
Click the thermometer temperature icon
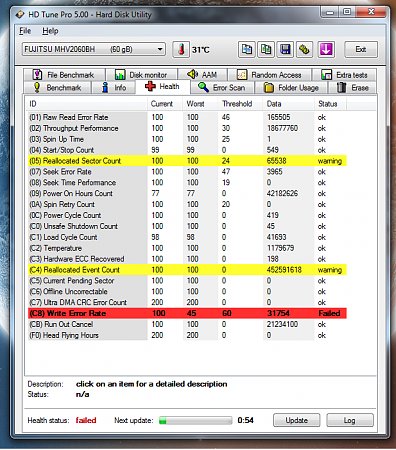(x=181, y=50)
